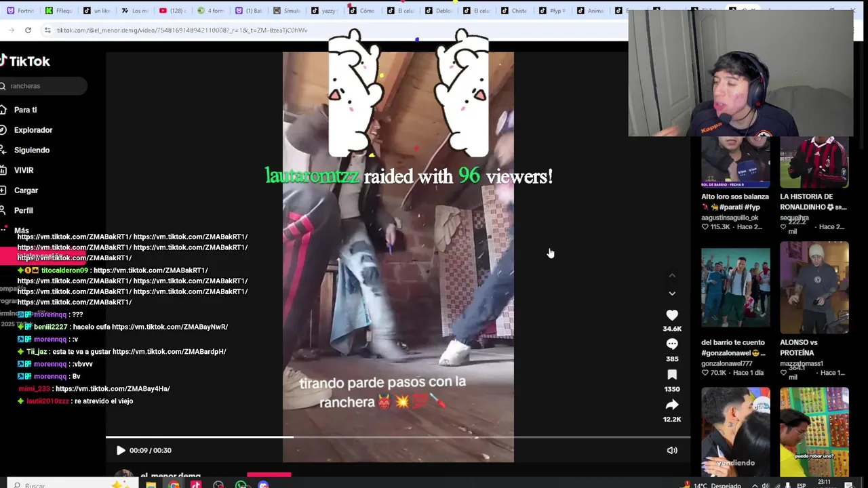Screen dimensions: 868x488
Task: Click the '115.3K' likes count
Action: pos(719,227)
